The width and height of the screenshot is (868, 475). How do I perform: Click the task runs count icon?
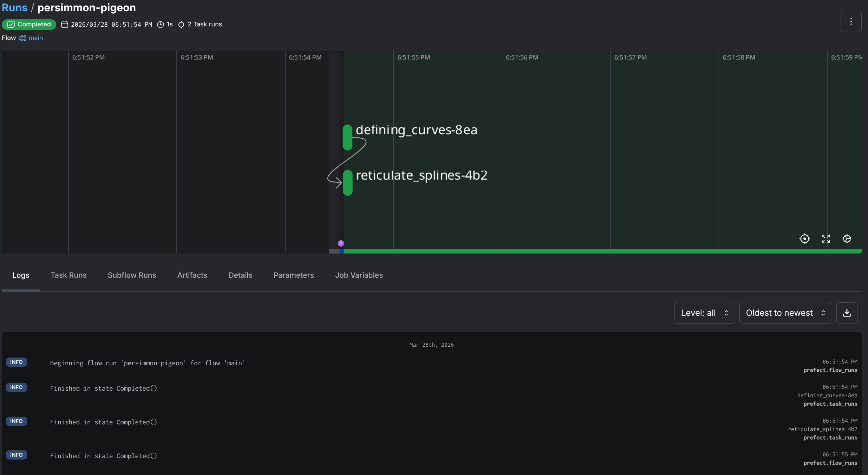pos(181,25)
